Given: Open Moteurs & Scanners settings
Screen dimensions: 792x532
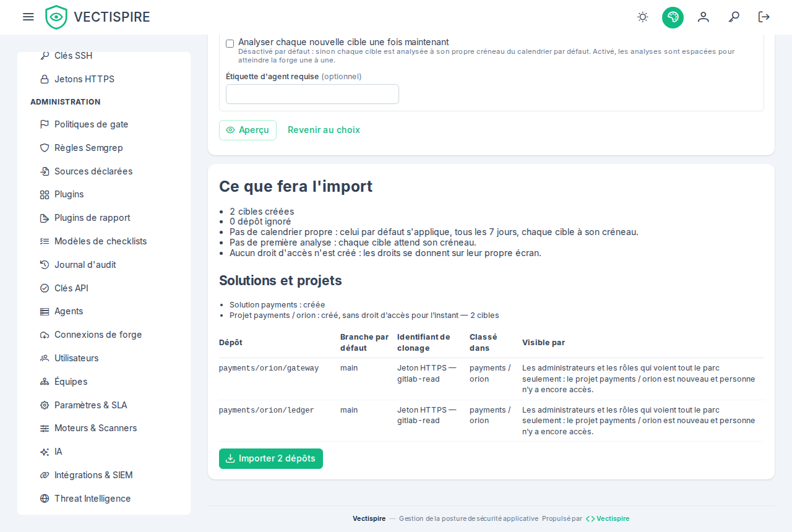Looking at the screenshot, I should pyautogui.click(x=104, y=428).
